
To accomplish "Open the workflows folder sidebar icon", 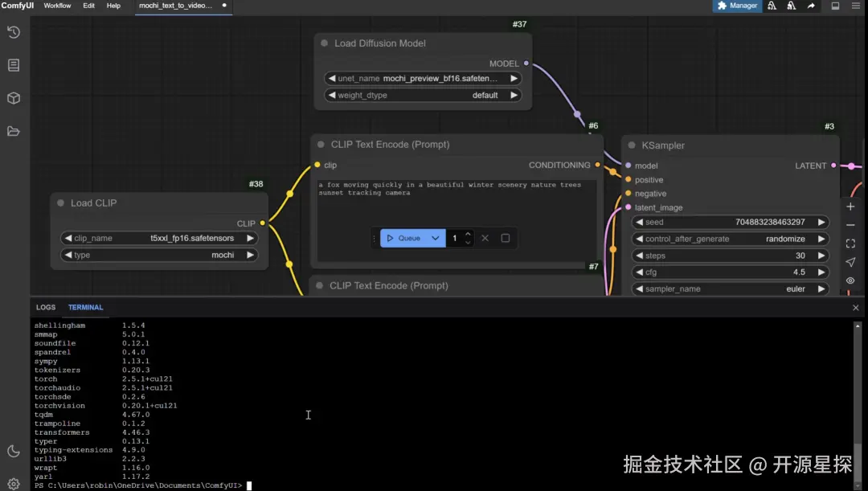I will (14, 131).
